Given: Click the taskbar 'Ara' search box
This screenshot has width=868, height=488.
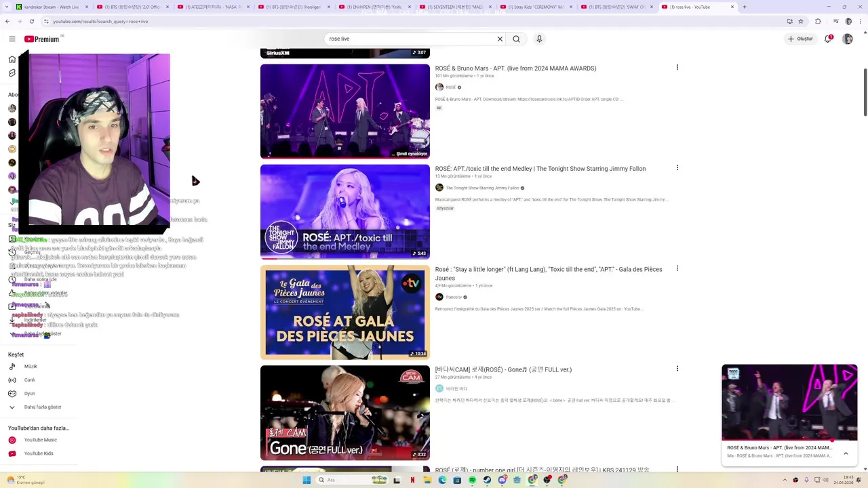Looking at the screenshot, I should click(353, 480).
